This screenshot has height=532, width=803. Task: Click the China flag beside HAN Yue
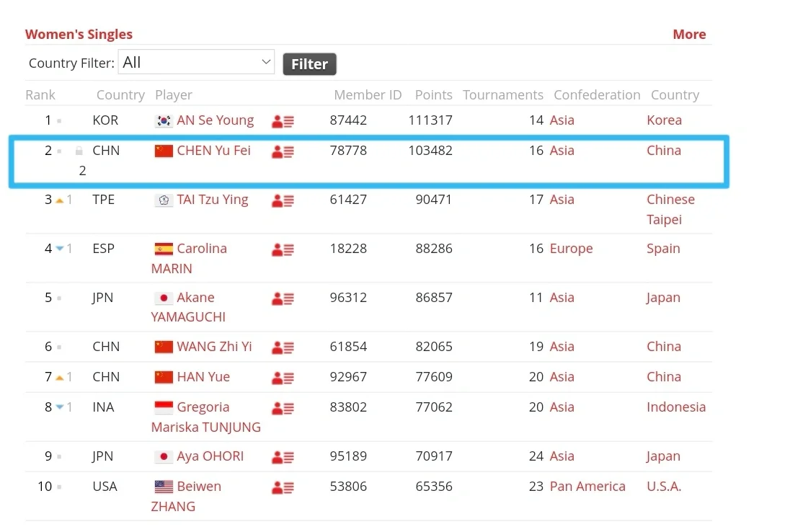tap(164, 377)
